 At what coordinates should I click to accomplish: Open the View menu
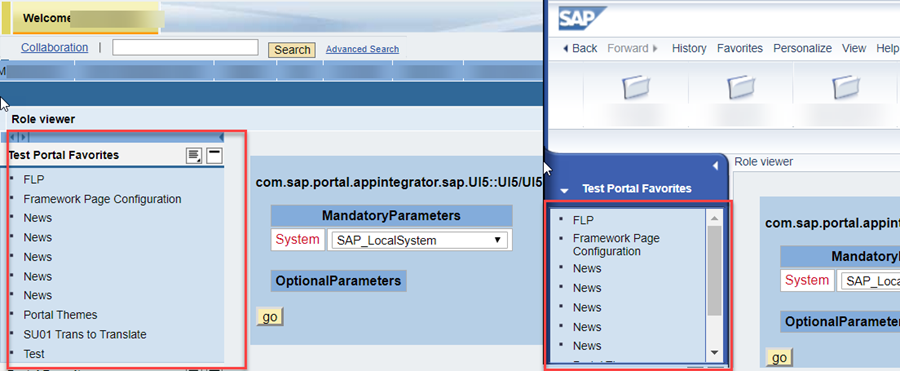click(x=854, y=48)
